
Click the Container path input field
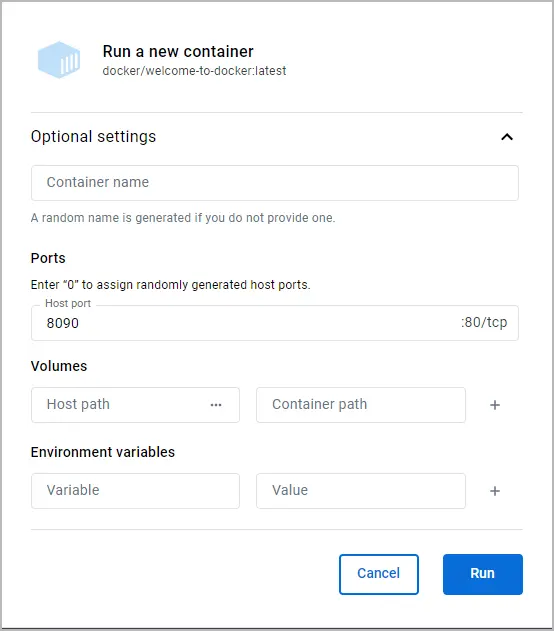pos(361,405)
